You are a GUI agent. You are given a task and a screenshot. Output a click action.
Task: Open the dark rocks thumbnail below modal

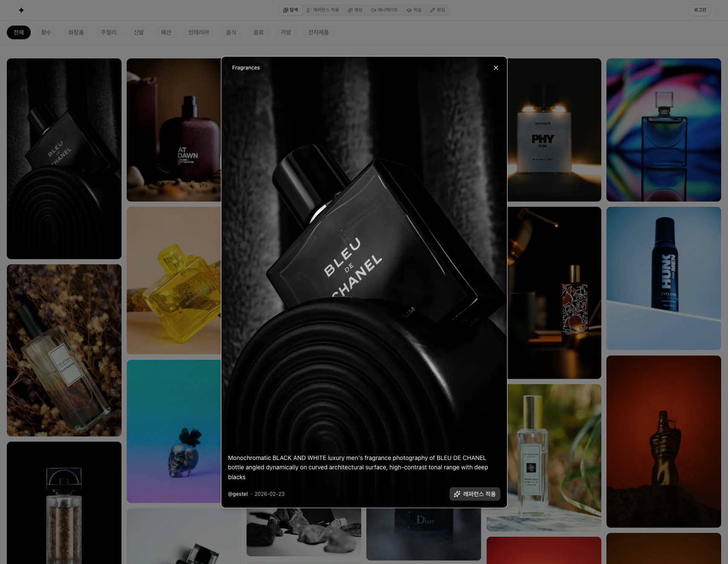point(304,532)
